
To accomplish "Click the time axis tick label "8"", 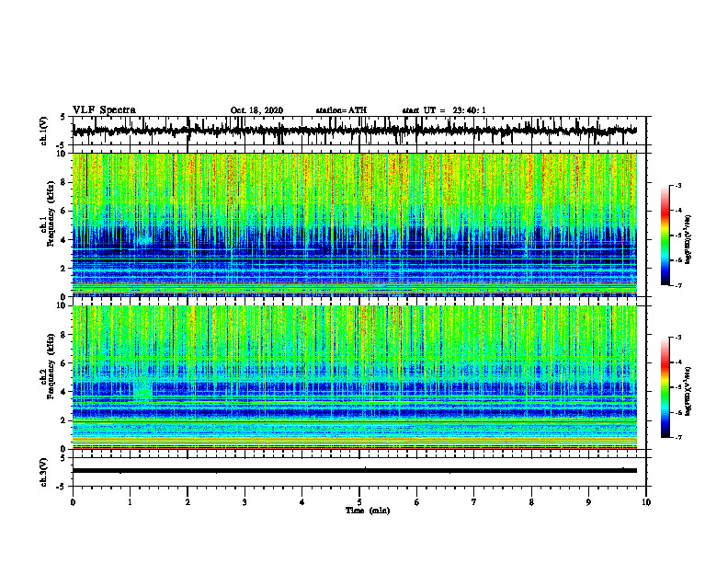I will pyautogui.click(x=531, y=502).
